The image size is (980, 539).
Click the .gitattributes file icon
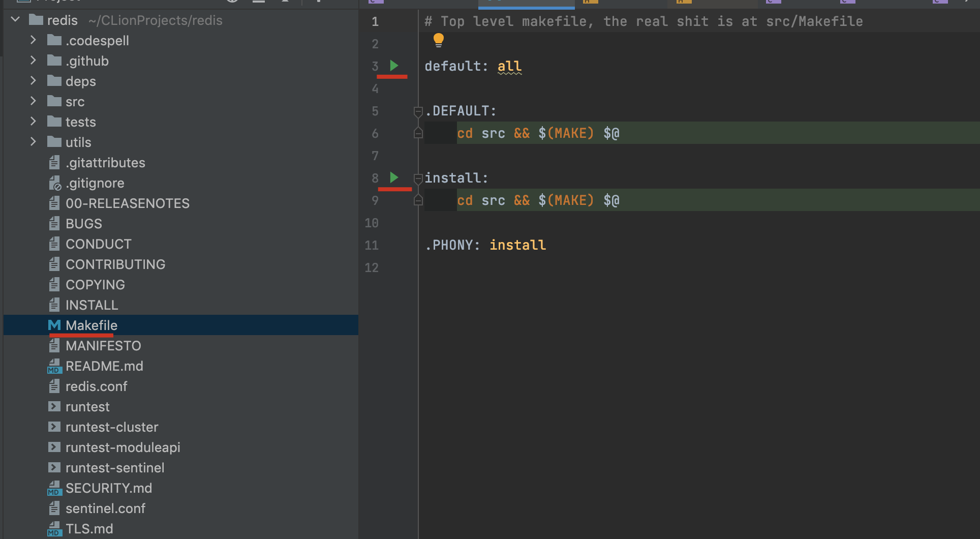[54, 162]
